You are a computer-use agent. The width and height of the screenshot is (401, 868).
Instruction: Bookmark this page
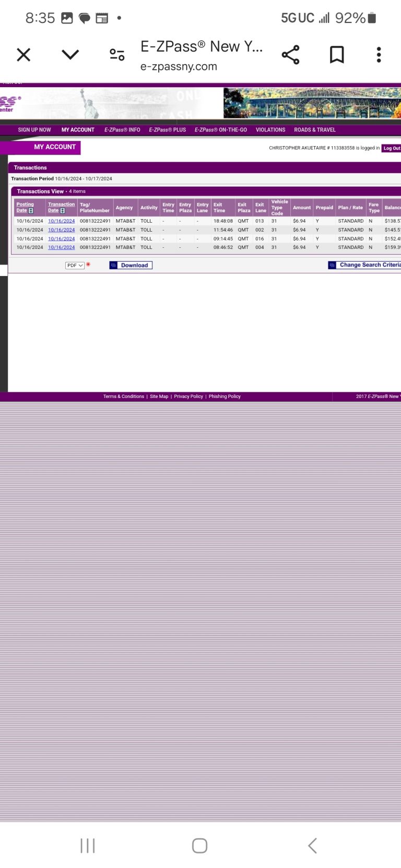pos(337,55)
